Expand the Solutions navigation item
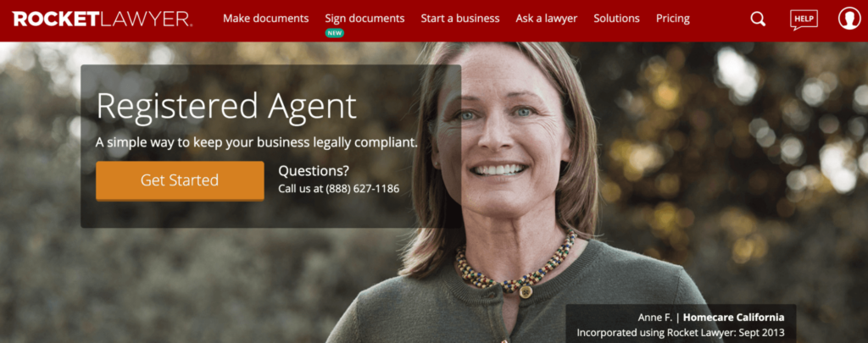The image size is (868, 343). pos(617,19)
